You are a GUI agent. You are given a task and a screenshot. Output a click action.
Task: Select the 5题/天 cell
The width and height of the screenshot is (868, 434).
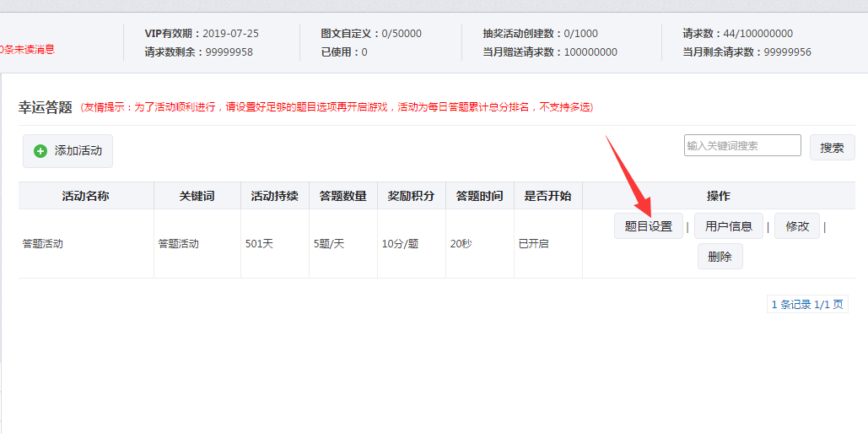343,244
